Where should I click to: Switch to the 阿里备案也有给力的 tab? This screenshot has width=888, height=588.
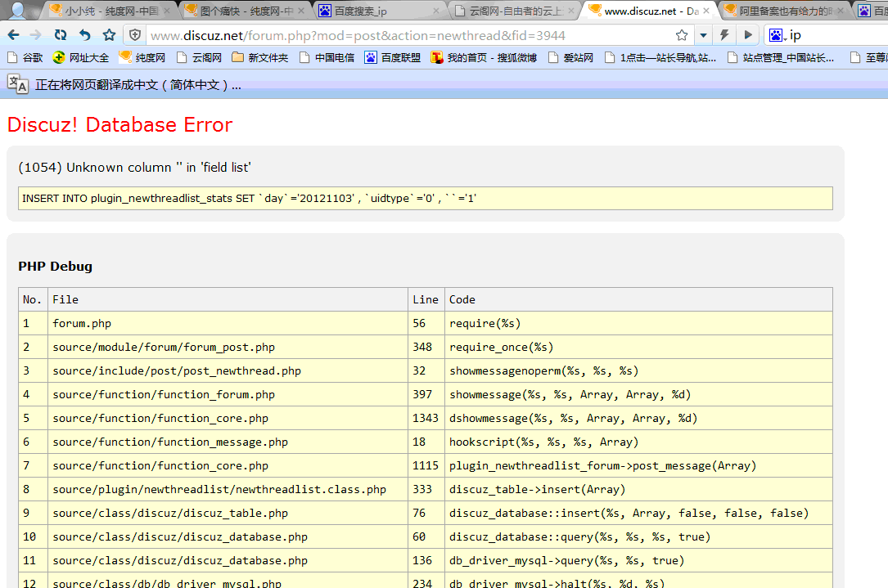pos(785,11)
